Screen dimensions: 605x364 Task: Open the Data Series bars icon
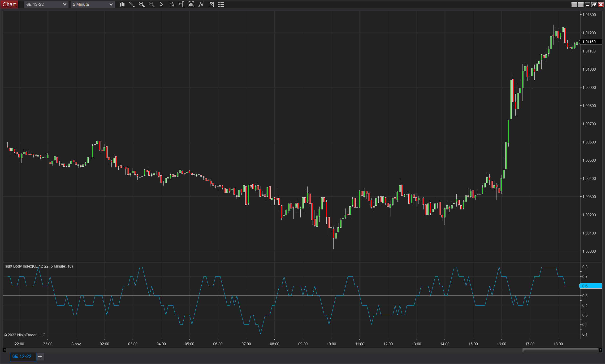click(x=191, y=4)
